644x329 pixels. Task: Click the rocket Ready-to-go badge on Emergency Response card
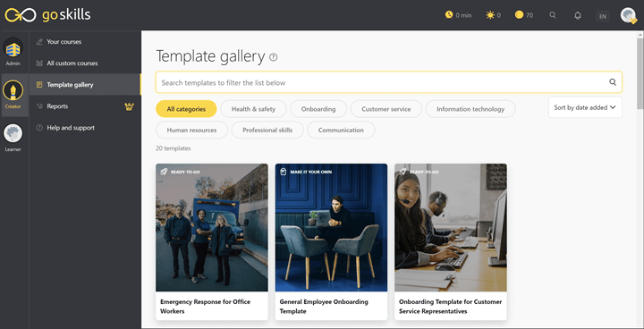click(x=164, y=172)
